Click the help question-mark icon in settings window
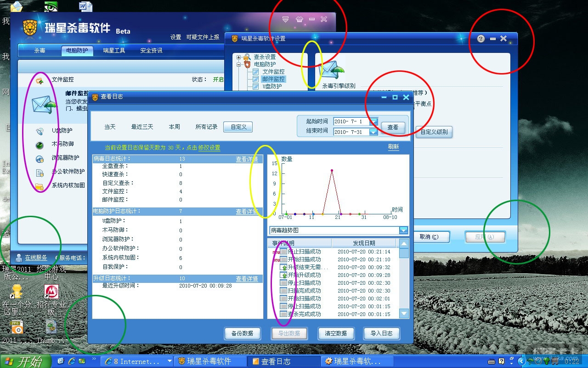Screen dimensions: 588x368 [x=481, y=39]
